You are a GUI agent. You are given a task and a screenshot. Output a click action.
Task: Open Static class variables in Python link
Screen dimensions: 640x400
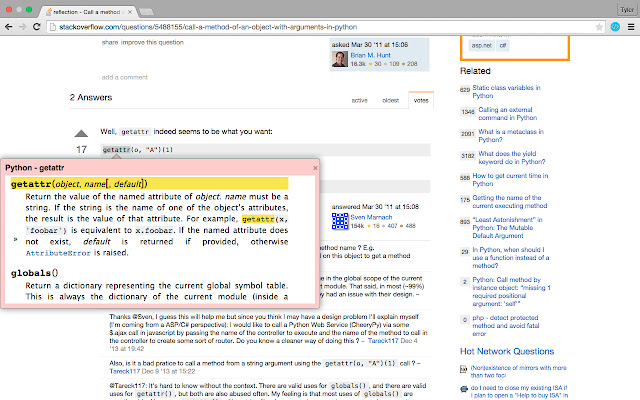point(506,91)
